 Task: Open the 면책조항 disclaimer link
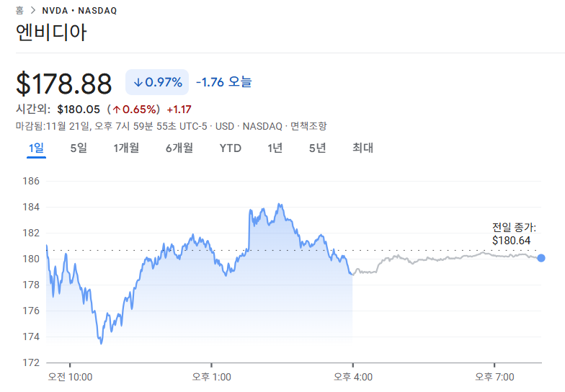tap(308, 126)
